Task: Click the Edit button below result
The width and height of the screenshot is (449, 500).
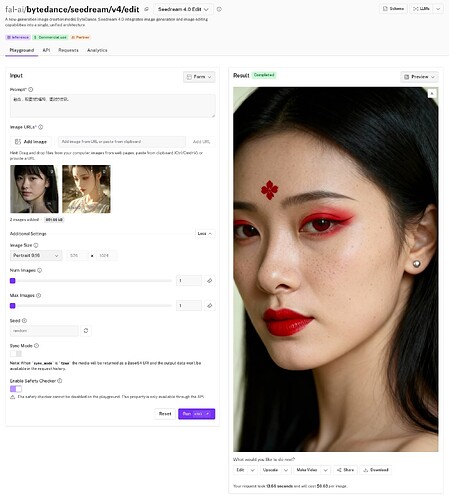Action: coord(240,470)
